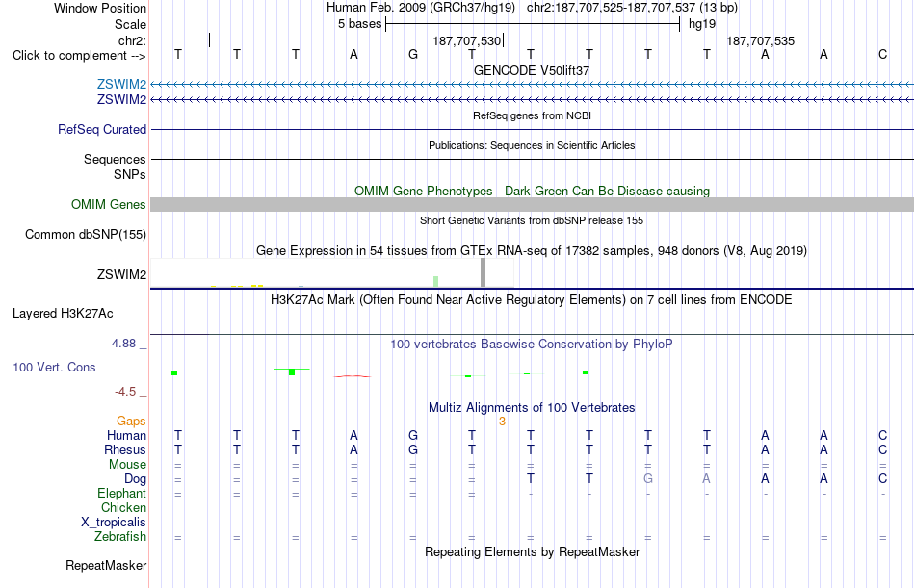The height and width of the screenshot is (588, 915).
Task: Click the Mouse species label
Action: 127,465
